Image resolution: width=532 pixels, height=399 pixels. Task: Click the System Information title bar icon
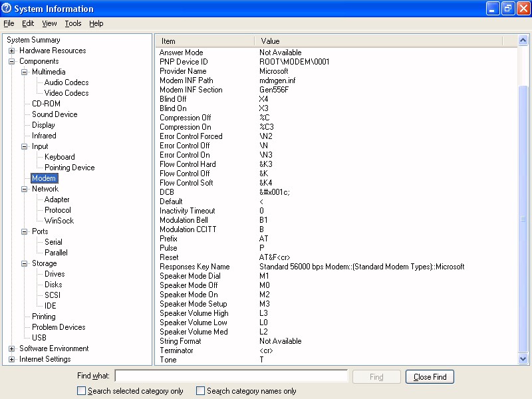click(7, 9)
